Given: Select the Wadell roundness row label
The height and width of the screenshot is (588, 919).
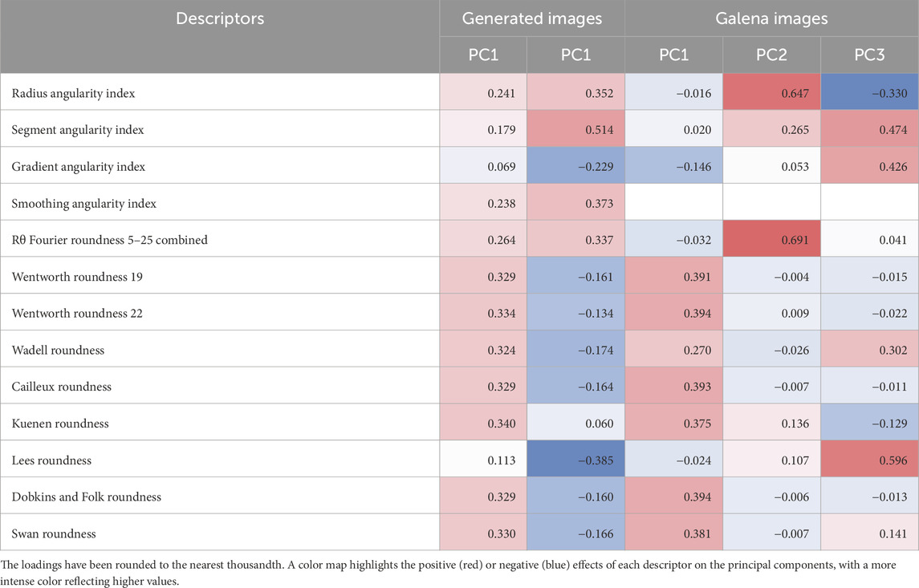Looking at the screenshot, I should click(x=58, y=351).
